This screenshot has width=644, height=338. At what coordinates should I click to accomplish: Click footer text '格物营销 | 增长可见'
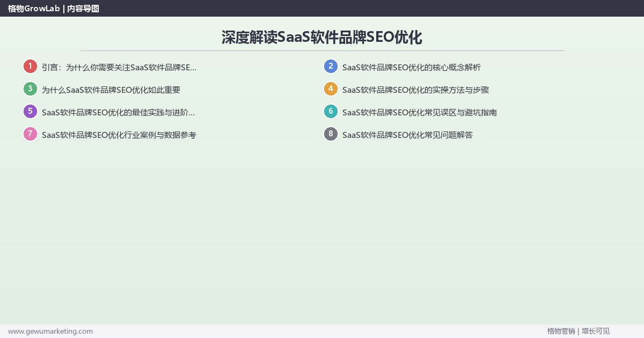pyautogui.click(x=579, y=332)
